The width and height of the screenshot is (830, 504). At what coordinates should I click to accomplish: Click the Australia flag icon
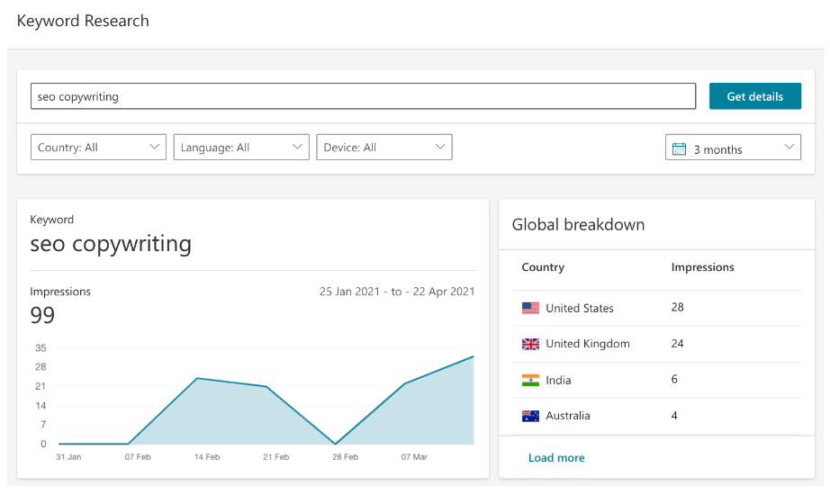[530, 416]
